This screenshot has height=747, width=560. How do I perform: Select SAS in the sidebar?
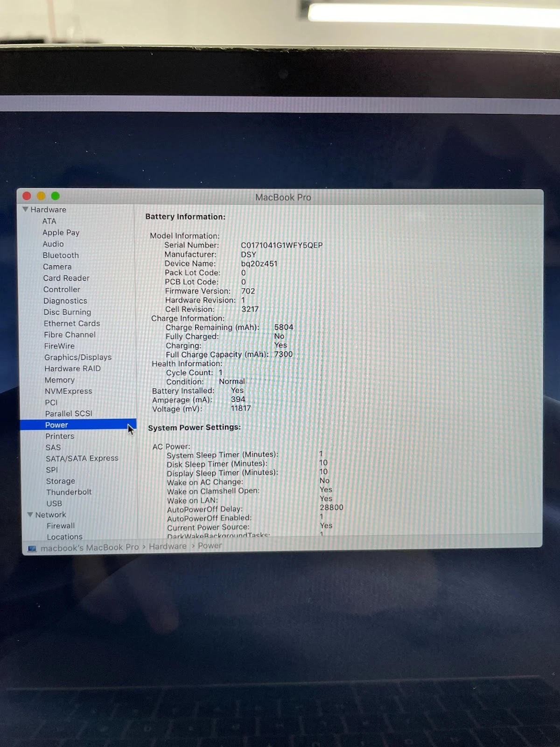[x=53, y=447]
